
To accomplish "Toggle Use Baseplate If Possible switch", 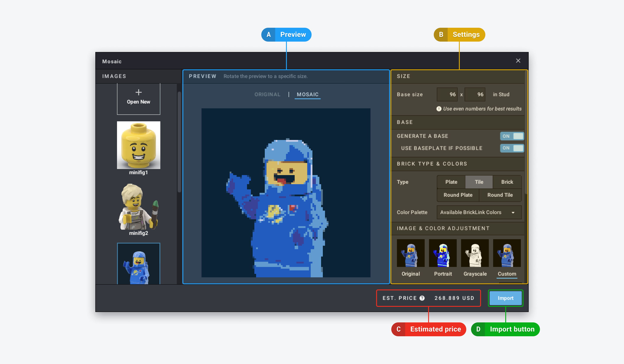I will pyautogui.click(x=512, y=148).
